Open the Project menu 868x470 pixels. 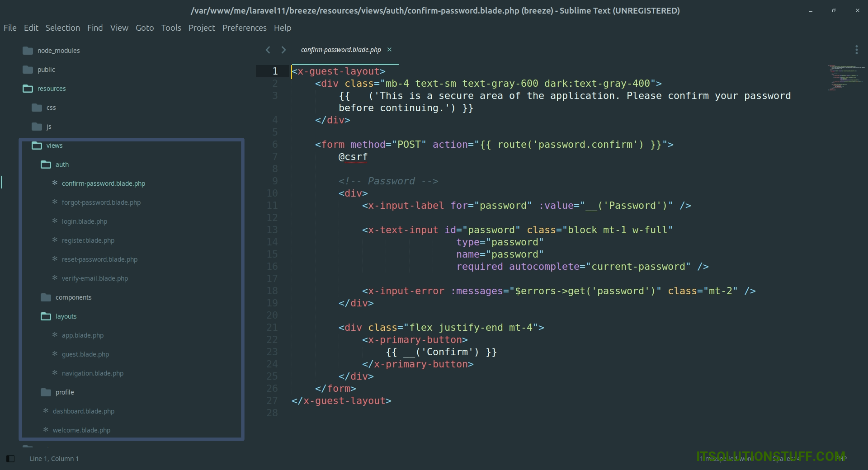click(x=202, y=28)
